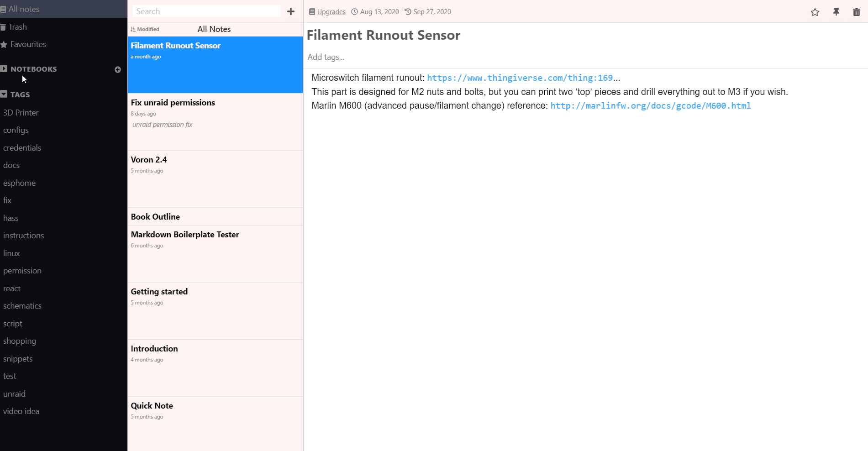Show Favourites in the sidebar
Image resolution: width=868 pixels, height=451 pixels.
pos(28,44)
